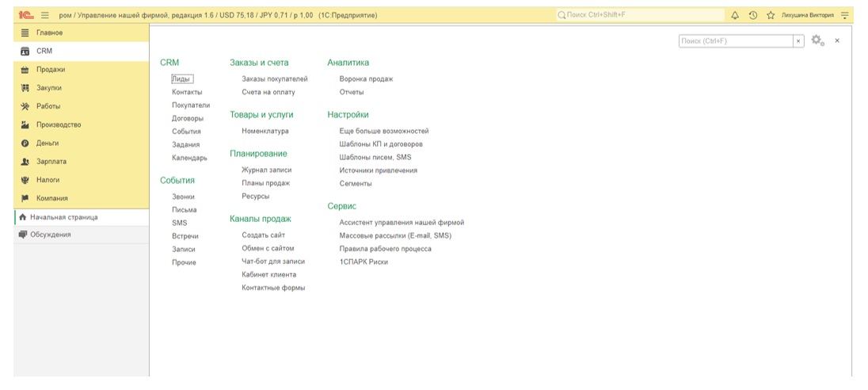
Task: Click the global search field
Action: [x=640, y=15]
